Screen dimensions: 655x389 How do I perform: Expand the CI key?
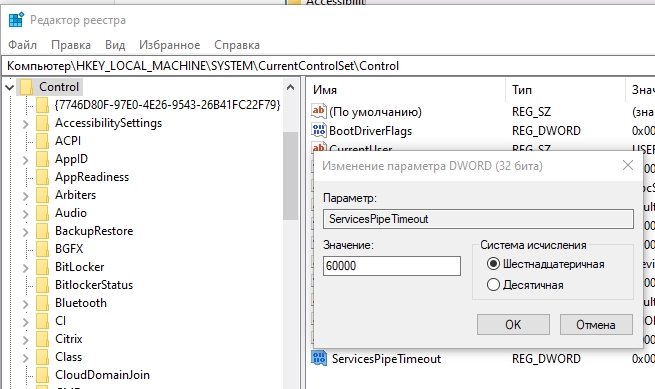pos(25,322)
